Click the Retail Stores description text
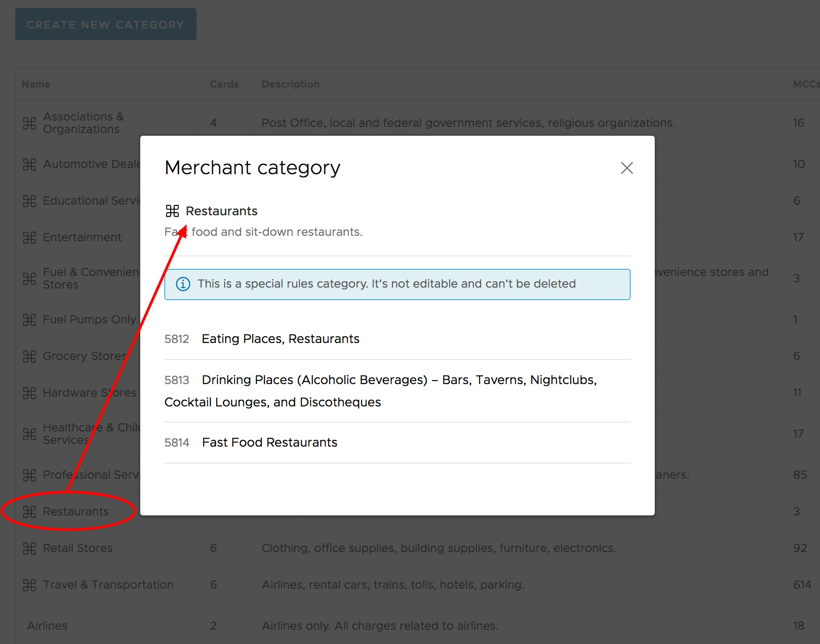 click(439, 548)
